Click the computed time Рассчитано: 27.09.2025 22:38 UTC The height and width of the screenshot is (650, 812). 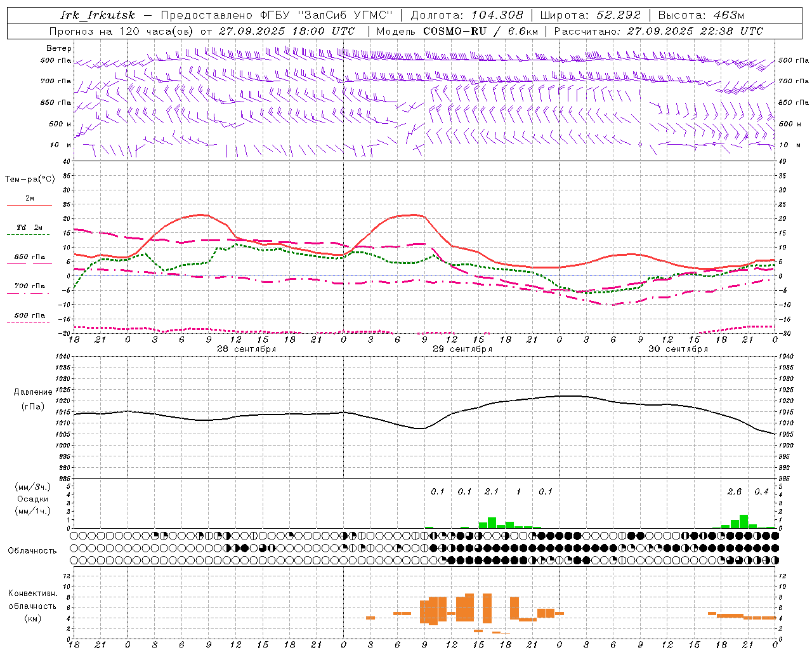(x=658, y=31)
